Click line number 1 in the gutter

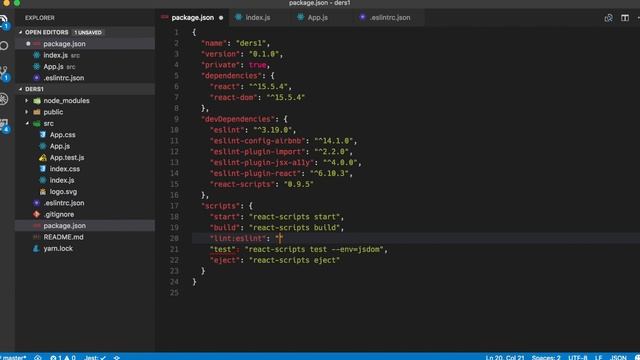176,32
